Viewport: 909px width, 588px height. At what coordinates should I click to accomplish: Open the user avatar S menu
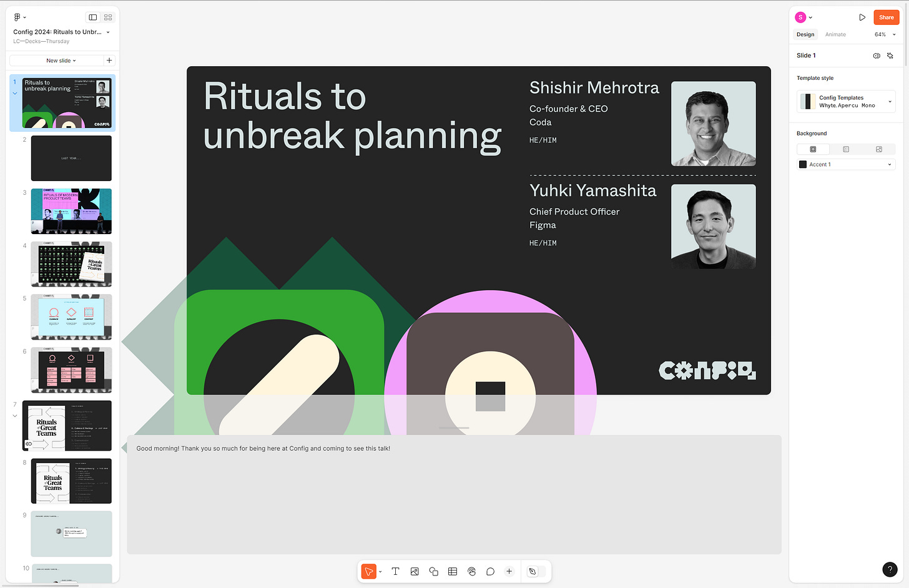pos(800,17)
